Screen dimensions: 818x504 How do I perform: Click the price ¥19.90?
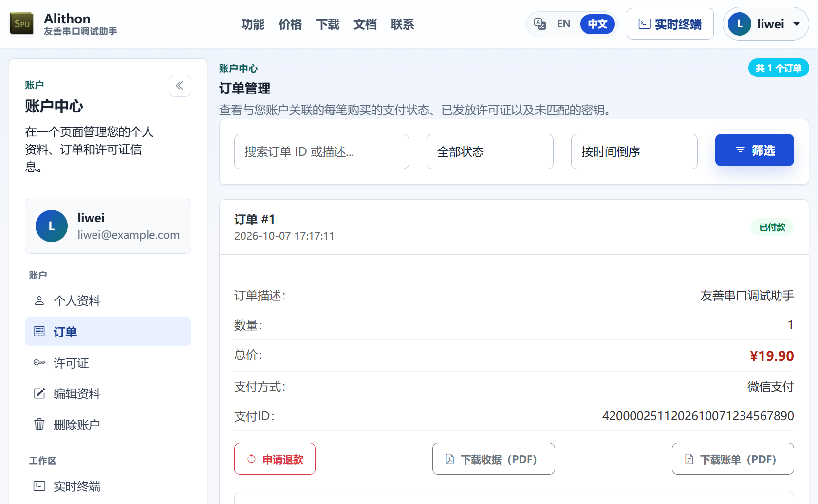pos(772,356)
